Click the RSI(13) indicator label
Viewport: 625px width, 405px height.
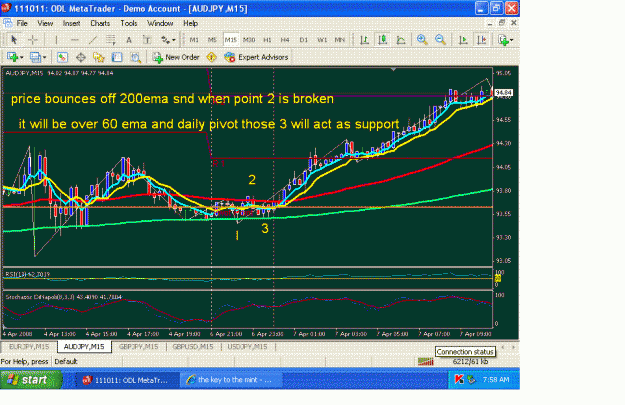click(x=28, y=274)
